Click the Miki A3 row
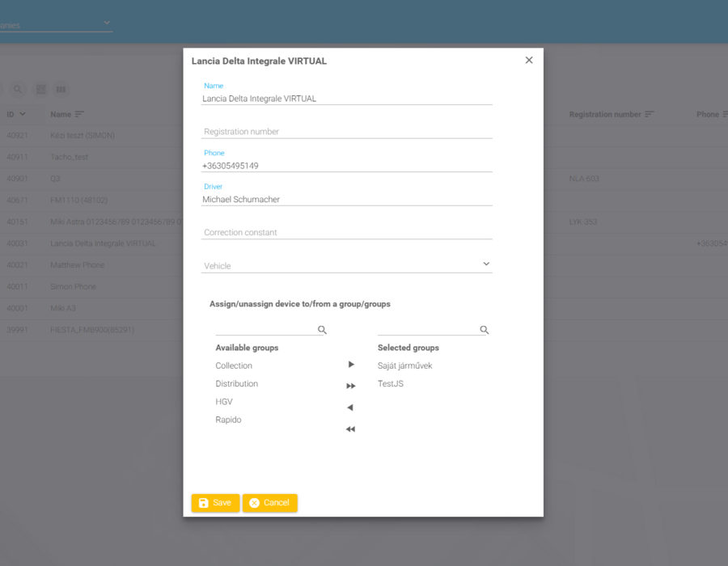This screenshot has height=566, width=728. [x=63, y=308]
